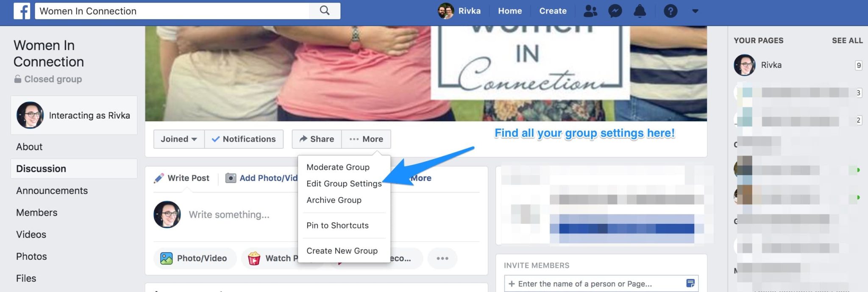Select Moderate Group in the dropdown menu
The image size is (868, 292).
tap(338, 167)
